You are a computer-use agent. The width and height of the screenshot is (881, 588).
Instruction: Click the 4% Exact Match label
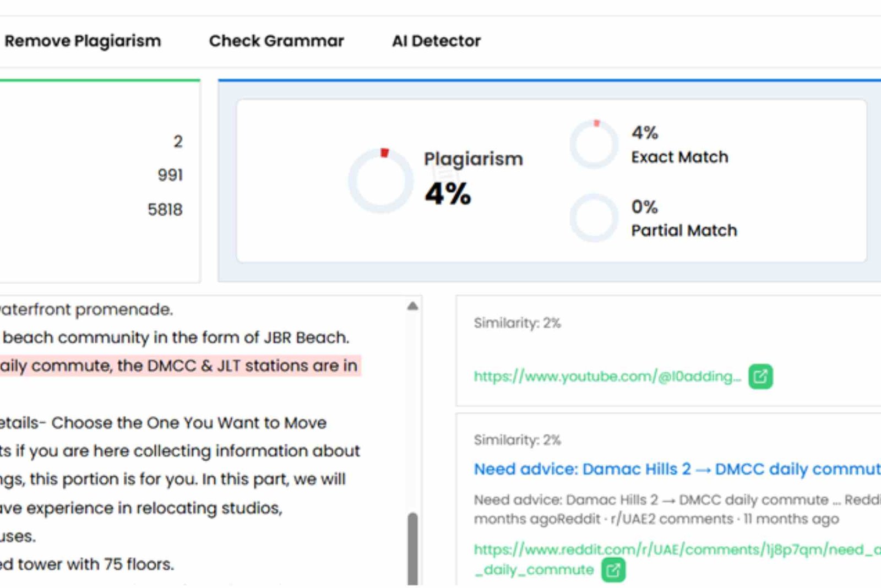point(679,157)
